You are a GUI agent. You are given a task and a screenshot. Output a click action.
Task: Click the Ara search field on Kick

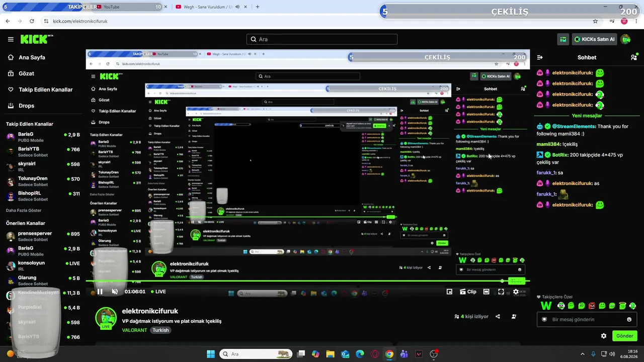pyautogui.click(x=322, y=39)
